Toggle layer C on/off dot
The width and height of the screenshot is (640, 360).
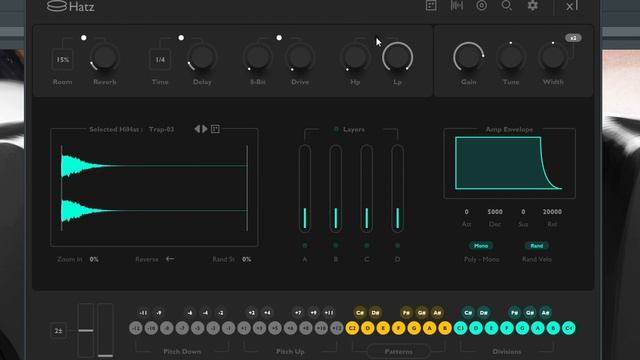coord(367,245)
